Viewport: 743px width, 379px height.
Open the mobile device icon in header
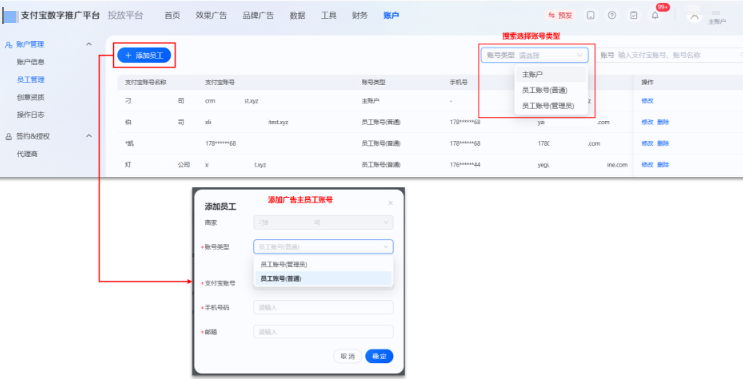pos(590,16)
